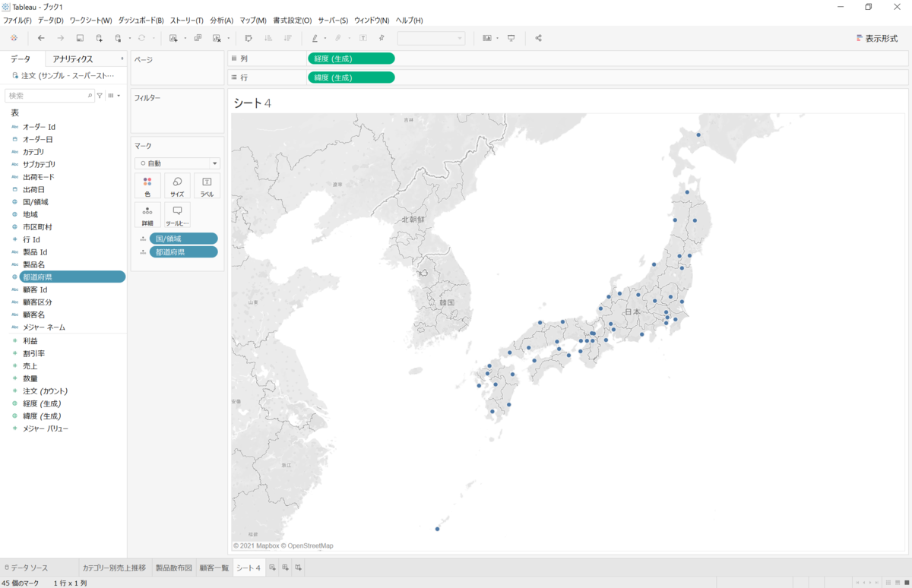
Task: Switch to the データ pane tab
Action: click(21, 58)
